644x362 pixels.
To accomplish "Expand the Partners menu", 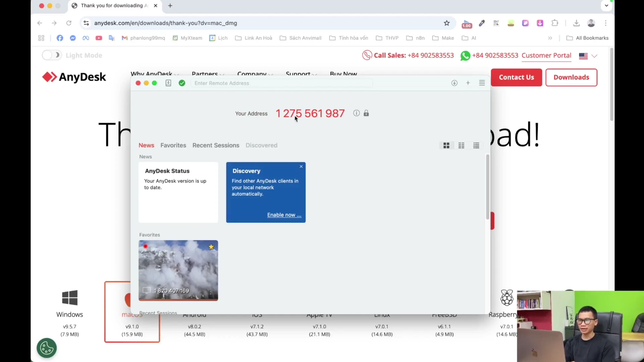I will [208, 74].
